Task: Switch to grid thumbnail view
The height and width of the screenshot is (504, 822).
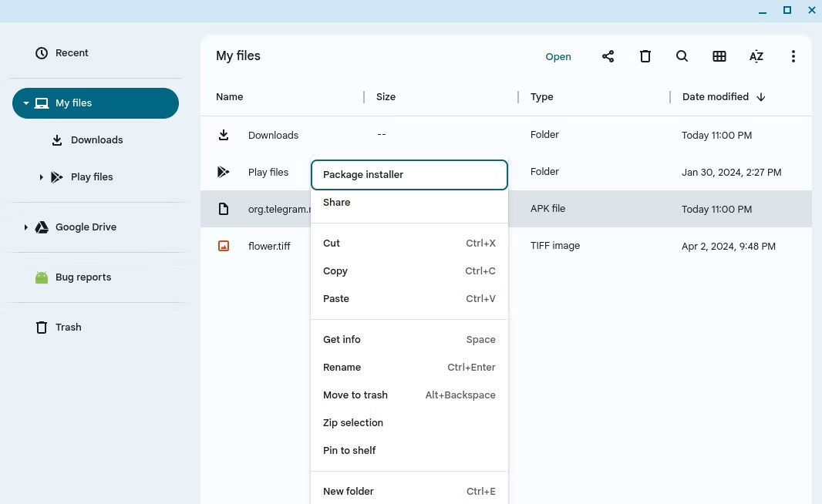Action: pyautogui.click(x=719, y=56)
